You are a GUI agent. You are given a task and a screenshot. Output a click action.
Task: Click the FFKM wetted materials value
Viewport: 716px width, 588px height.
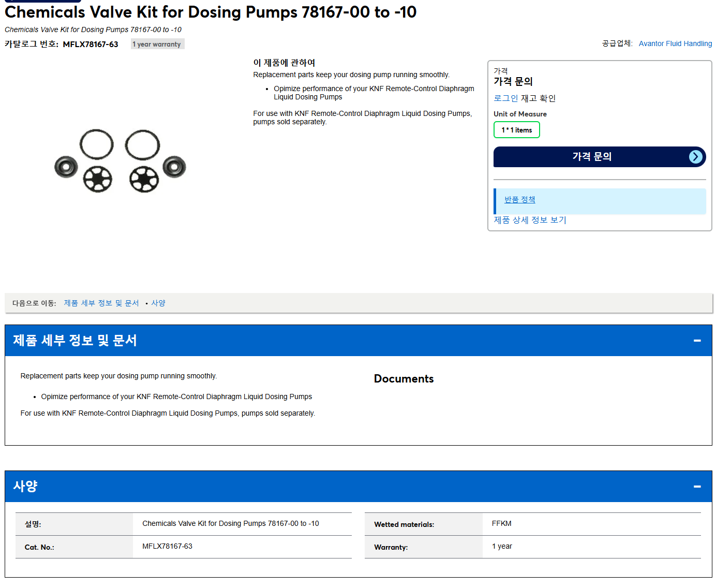pyautogui.click(x=502, y=524)
